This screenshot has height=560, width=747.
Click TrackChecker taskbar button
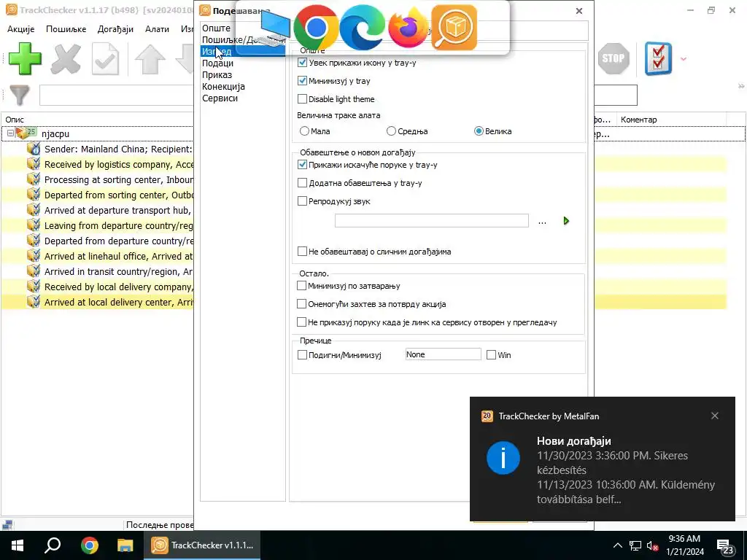click(202, 545)
